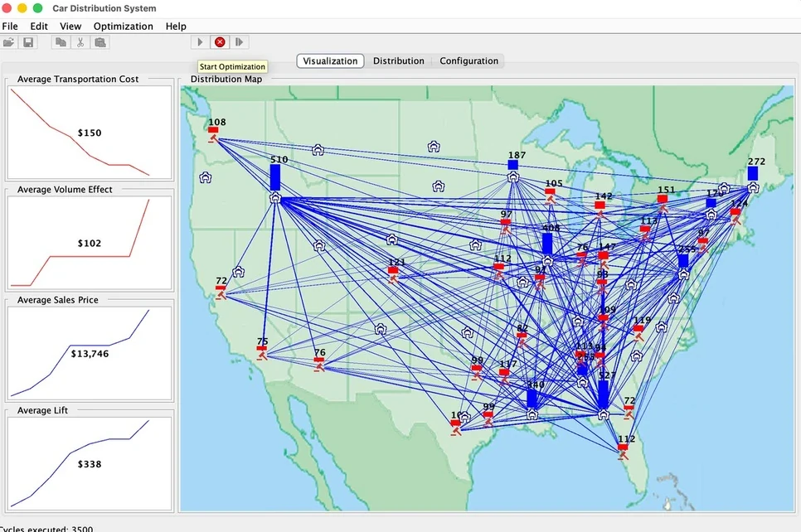Click the blue bar labeled 272
This screenshot has width=801, height=532.
click(752, 173)
